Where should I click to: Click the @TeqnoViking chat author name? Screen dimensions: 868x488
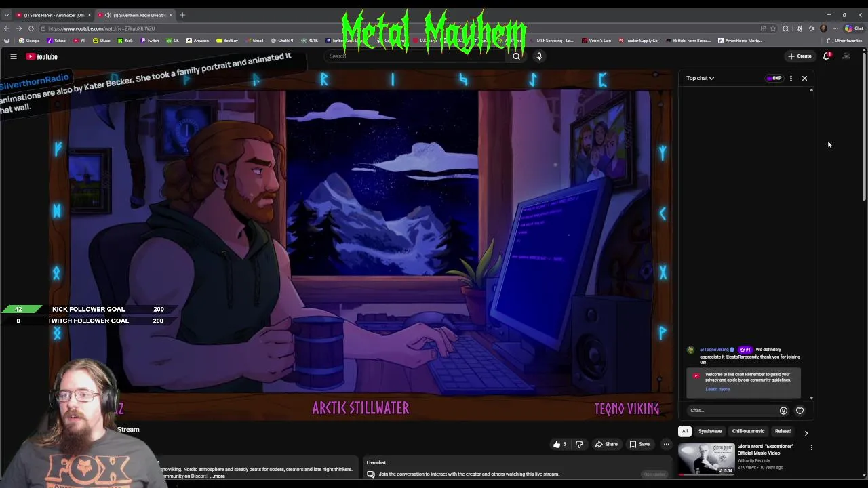click(x=714, y=350)
